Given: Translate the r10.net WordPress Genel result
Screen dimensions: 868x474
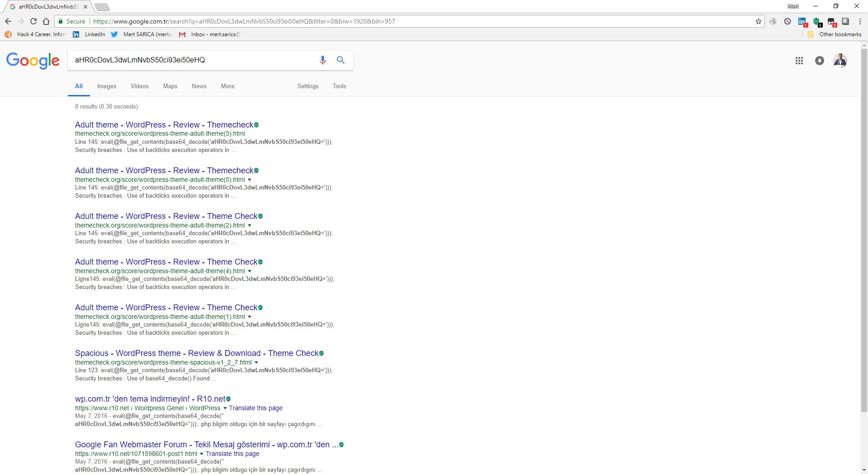Looking at the screenshot, I should tap(255, 408).
